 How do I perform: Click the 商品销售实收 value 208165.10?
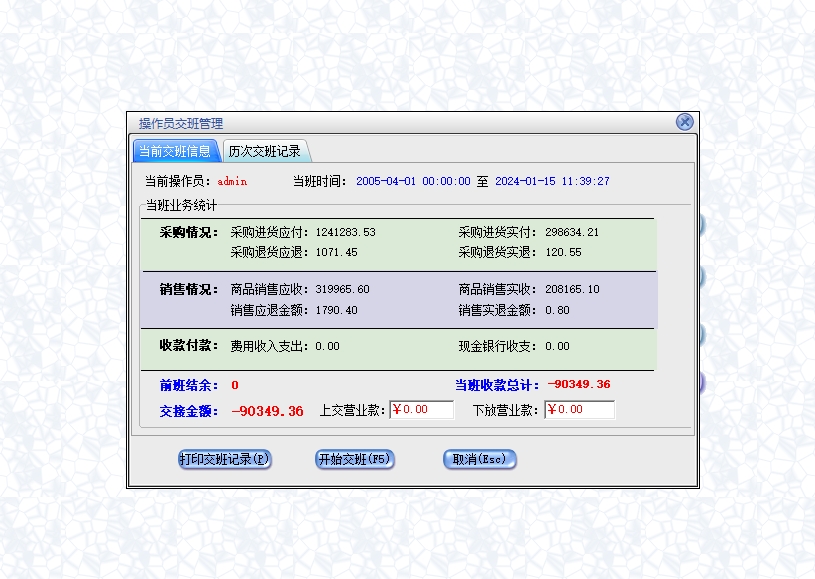(x=572, y=290)
